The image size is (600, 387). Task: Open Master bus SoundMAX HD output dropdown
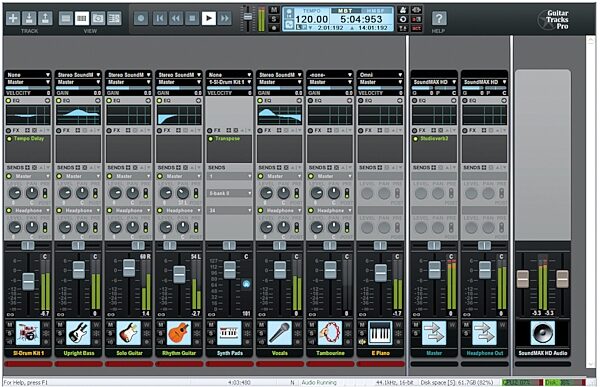(434, 82)
